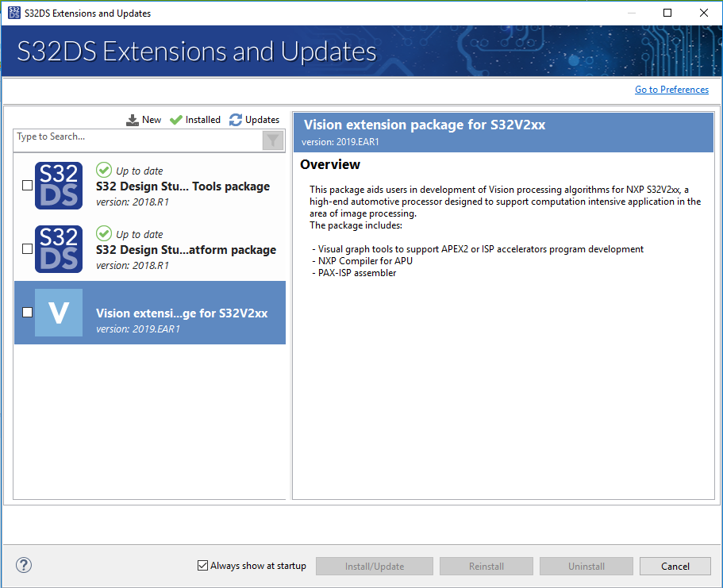Image resolution: width=723 pixels, height=588 pixels.
Task: Click the Up to date checkmark for Tools package
Action: (x=104, y=170)
